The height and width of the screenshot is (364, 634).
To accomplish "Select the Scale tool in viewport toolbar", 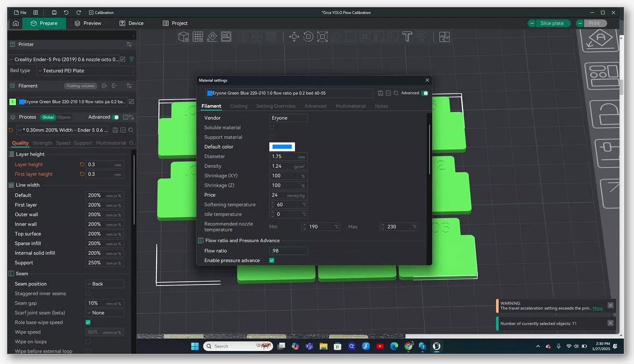I will point(322,37).
